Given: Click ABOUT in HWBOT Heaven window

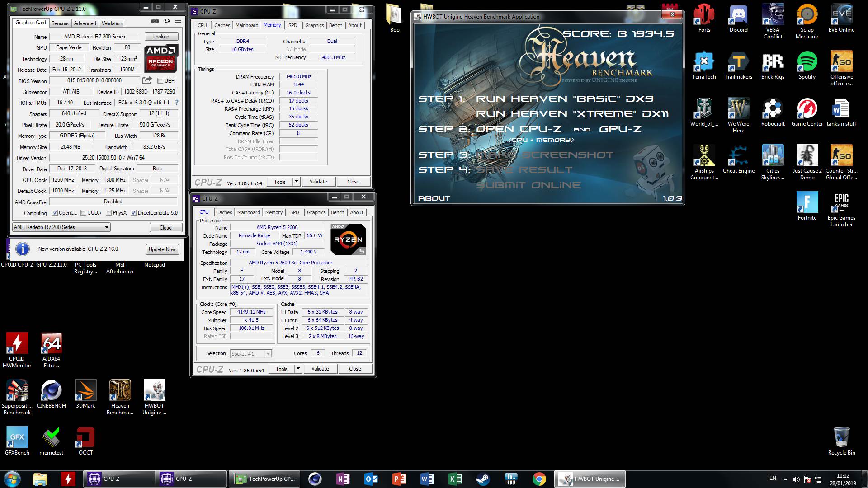Looking at the screenshot, I should click(x=434, y=198).
